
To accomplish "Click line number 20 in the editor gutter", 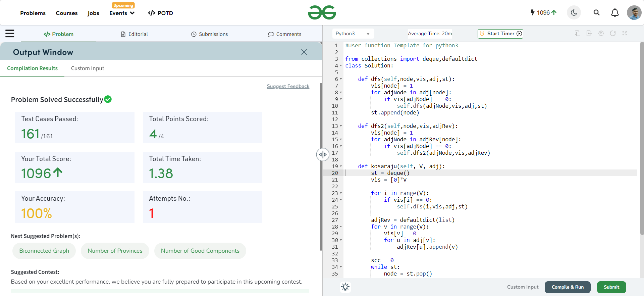I will pyautogui.click(x=335, y=173).
